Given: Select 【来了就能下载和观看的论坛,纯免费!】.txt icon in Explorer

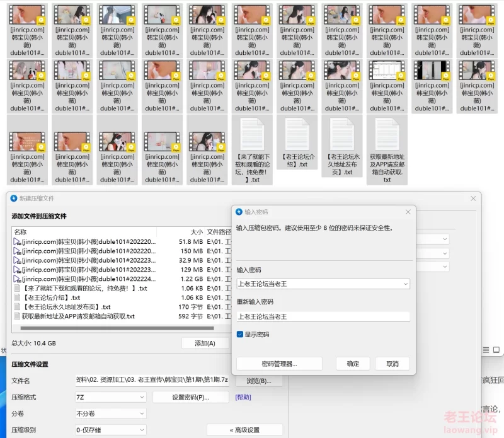Looking at the screenshot, I should [x=252, y=135].
